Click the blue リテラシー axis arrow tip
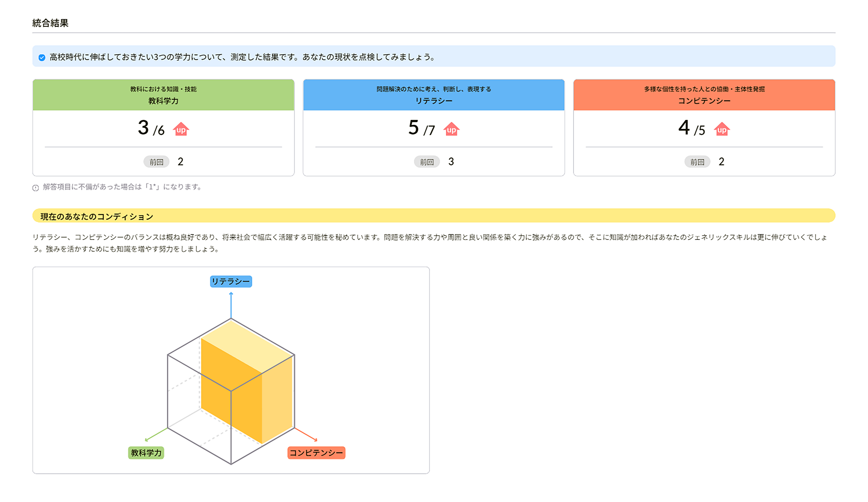This screenshot has width=868, height=502. pyautogui.click(x=231, y=294)
